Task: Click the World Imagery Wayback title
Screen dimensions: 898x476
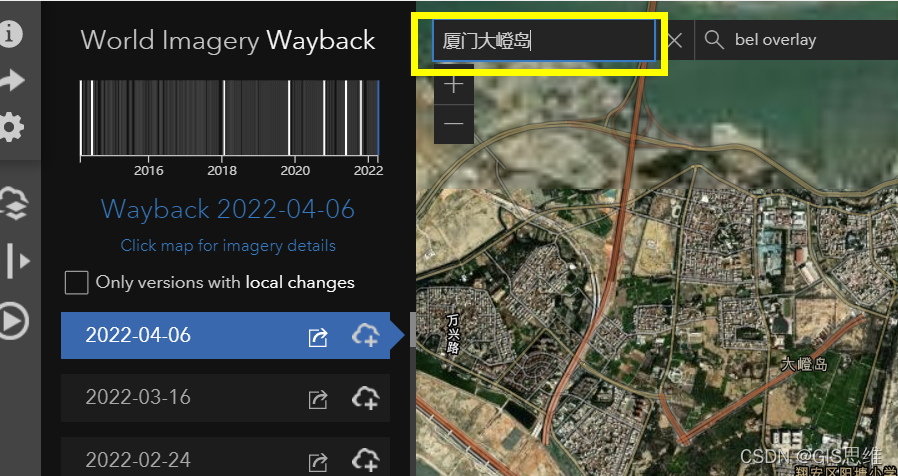Action: (228, 41)
